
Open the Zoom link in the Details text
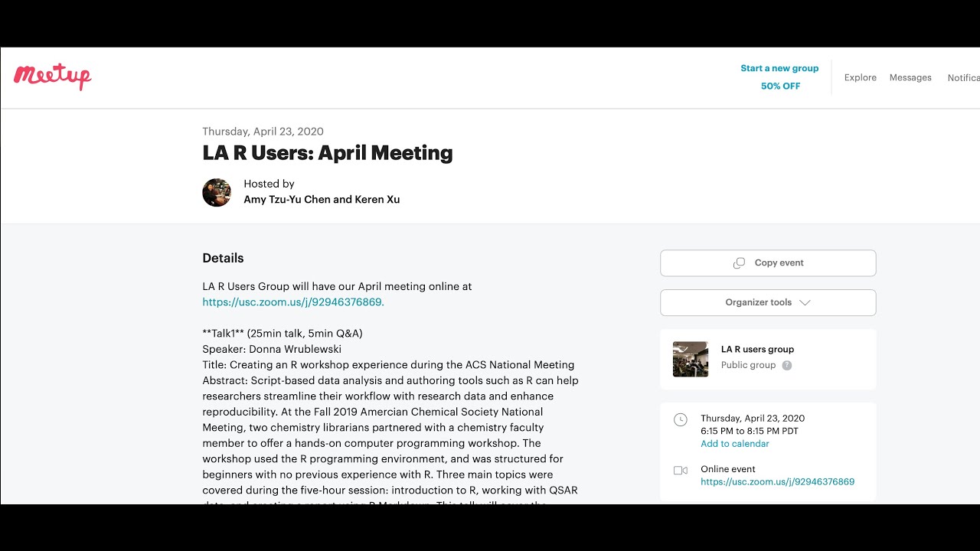(293, 302)
